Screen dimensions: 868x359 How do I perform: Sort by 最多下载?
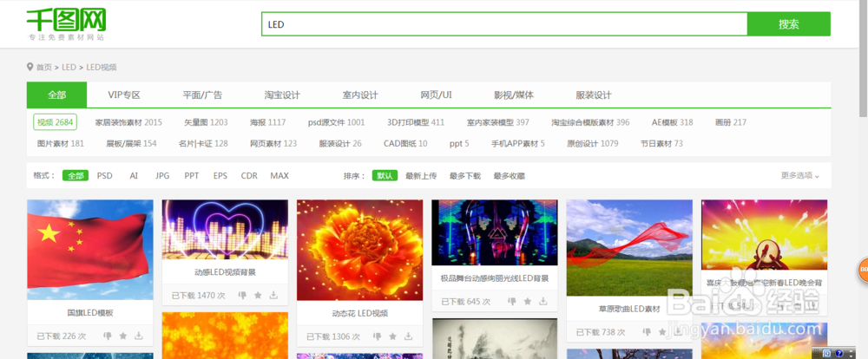465,176
